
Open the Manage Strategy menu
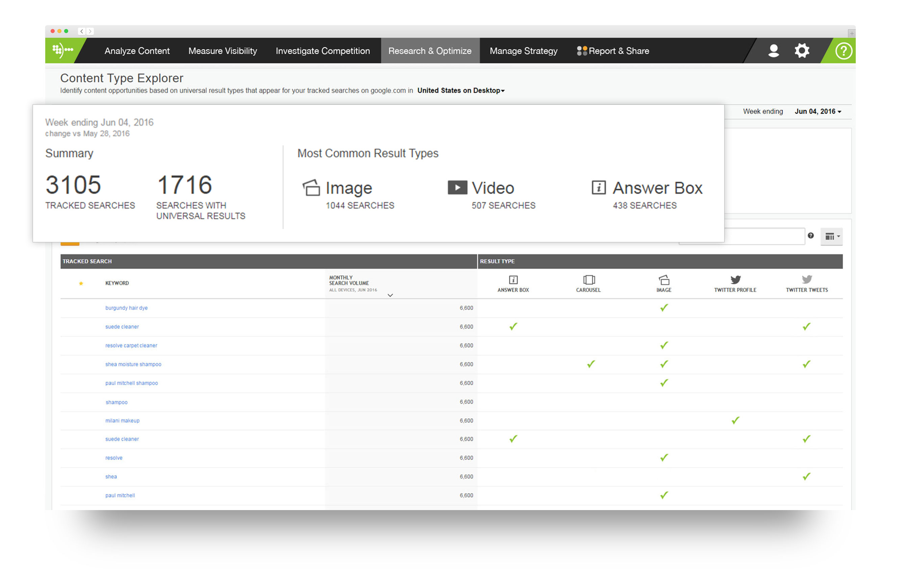523,51
